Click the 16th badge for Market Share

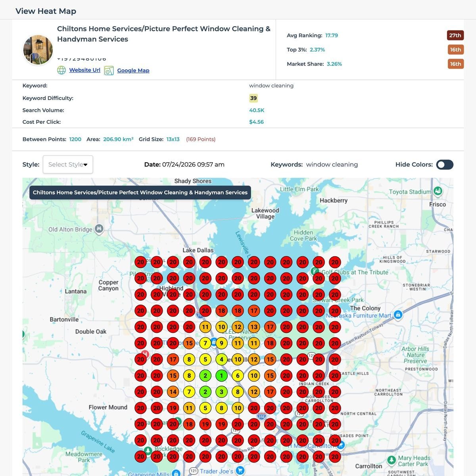(x=455, y=64)
